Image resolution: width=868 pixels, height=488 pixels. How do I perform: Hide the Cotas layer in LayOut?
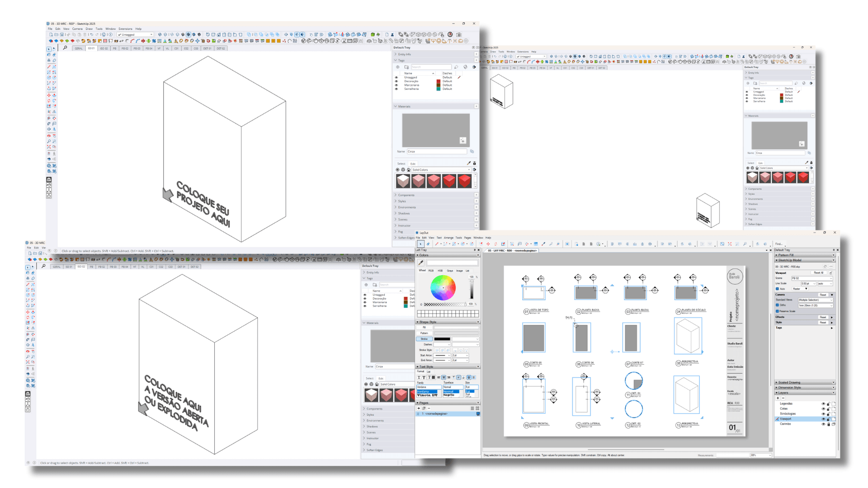(x=823, y=408)
